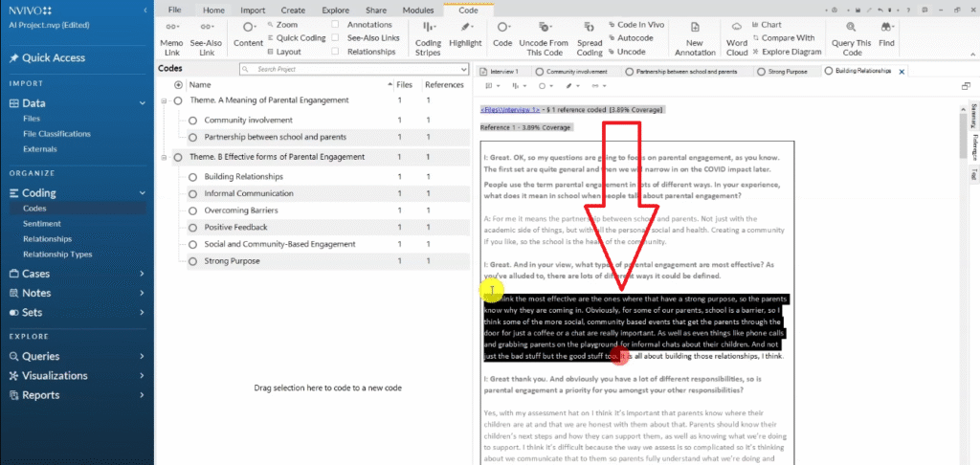Open the Coding Stripes tool
Viewport: 980px width, 465px height.
coord(428,28)
